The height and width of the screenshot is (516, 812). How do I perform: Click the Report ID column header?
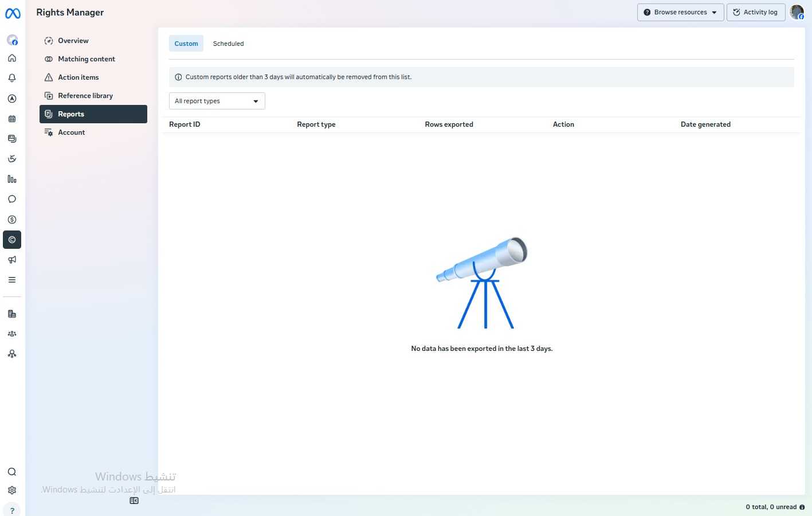[x=185, y=124]
